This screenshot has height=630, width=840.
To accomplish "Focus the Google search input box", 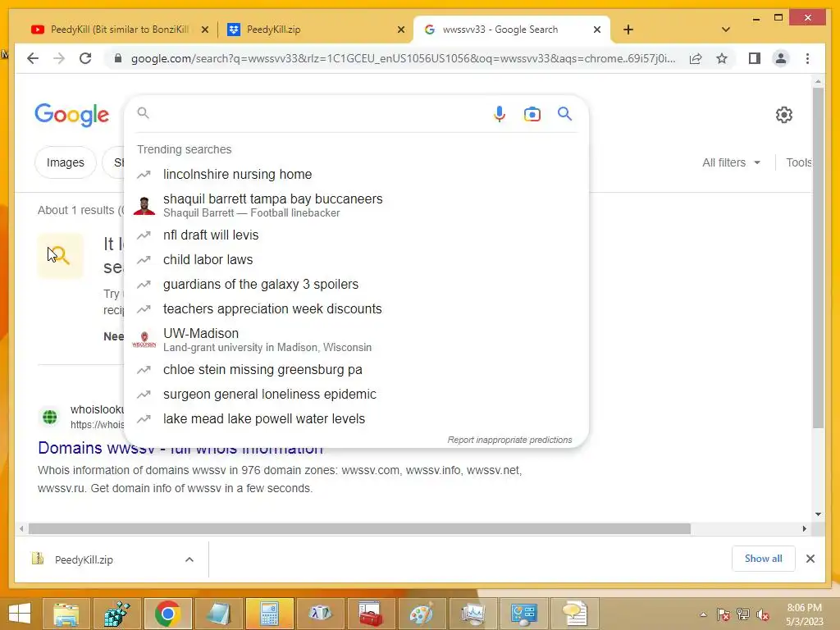I will tap(316, 113).
